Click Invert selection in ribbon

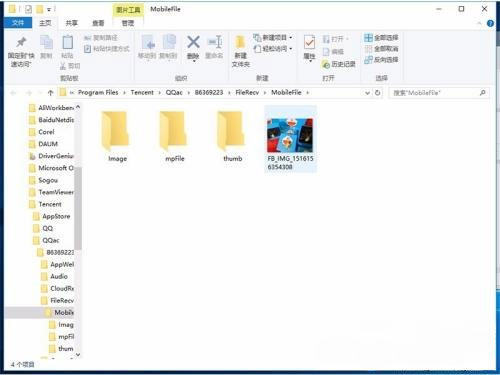381,60
